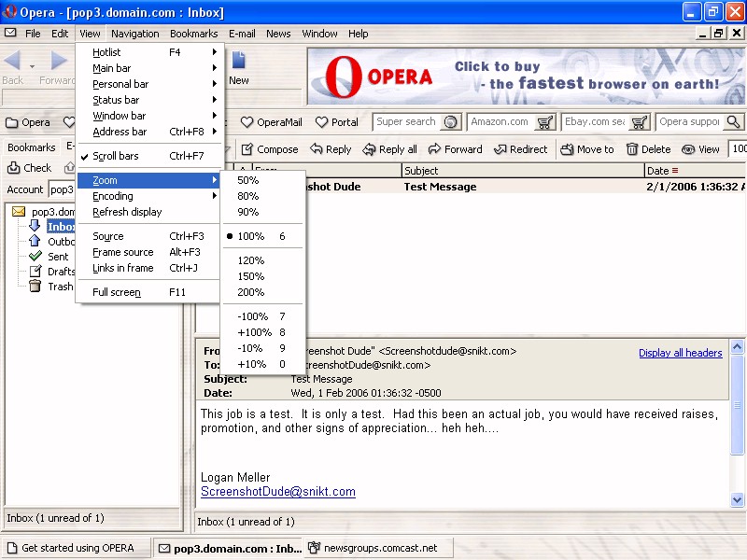Click the Back arrow navigation icon
747x560 pixels.
(12, 61)
